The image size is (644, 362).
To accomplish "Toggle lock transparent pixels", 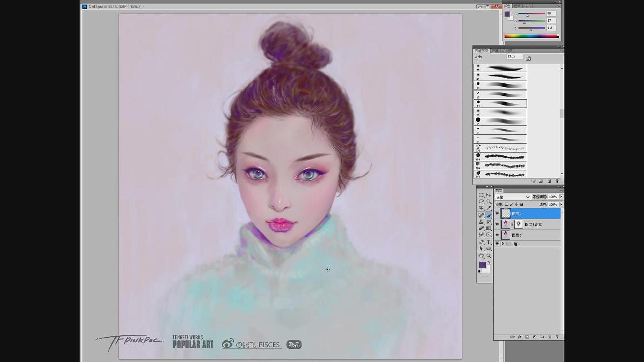I will (507, 204).
